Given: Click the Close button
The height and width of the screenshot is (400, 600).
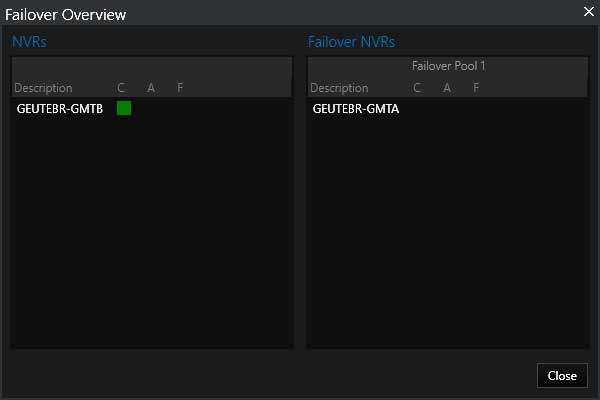Looking at the screenshot, I should point(562,376).
